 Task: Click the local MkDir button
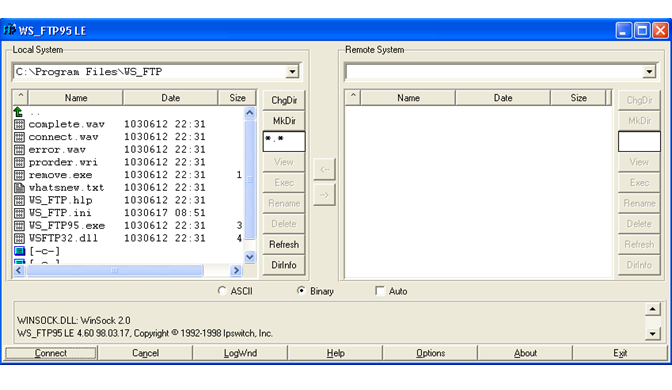tap(284, 121)
